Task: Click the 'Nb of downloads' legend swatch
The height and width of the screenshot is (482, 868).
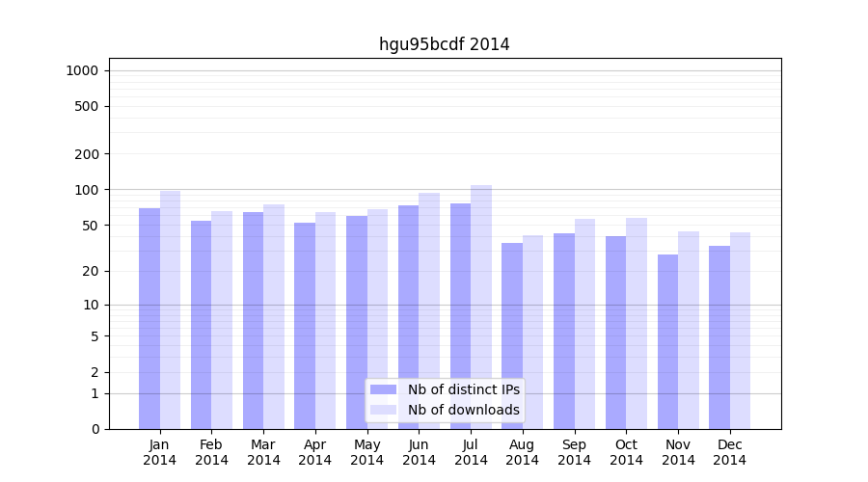Action: tap(383, 410)
